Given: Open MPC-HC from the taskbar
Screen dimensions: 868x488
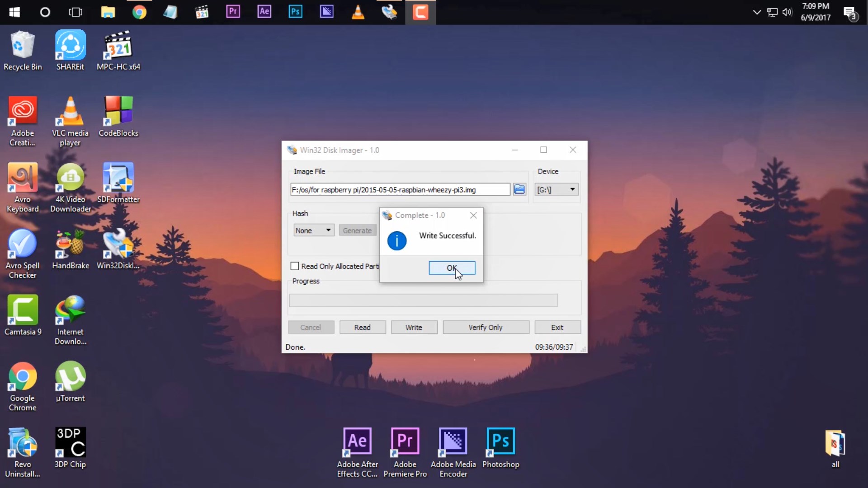Looking at the screenshot, I should (202, 12).
